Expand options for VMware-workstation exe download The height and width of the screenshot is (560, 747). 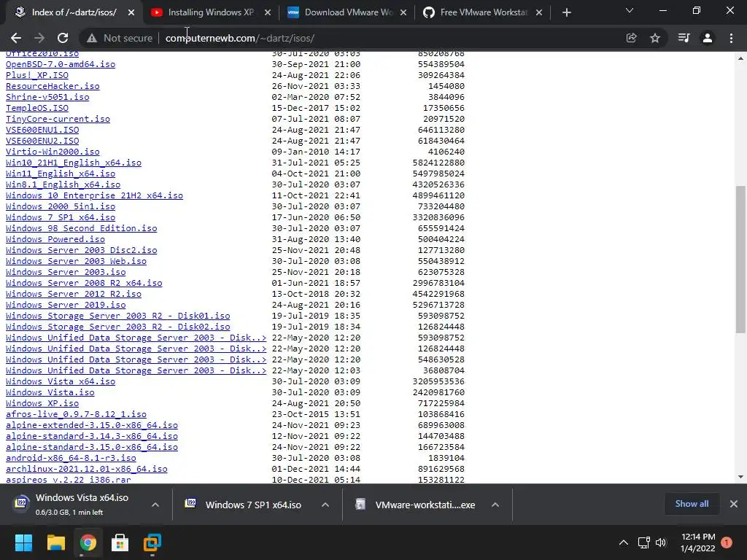point(495,505)
